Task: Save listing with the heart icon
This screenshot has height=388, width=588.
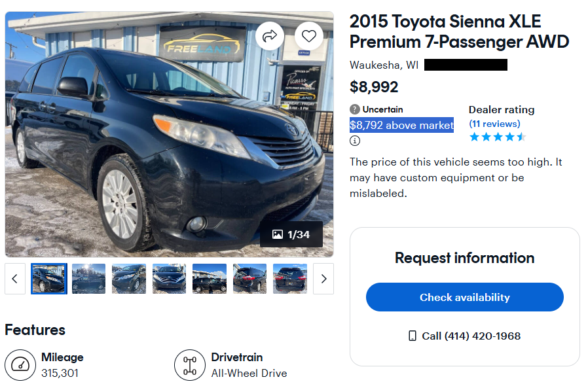Action: (x=309, y=37)
